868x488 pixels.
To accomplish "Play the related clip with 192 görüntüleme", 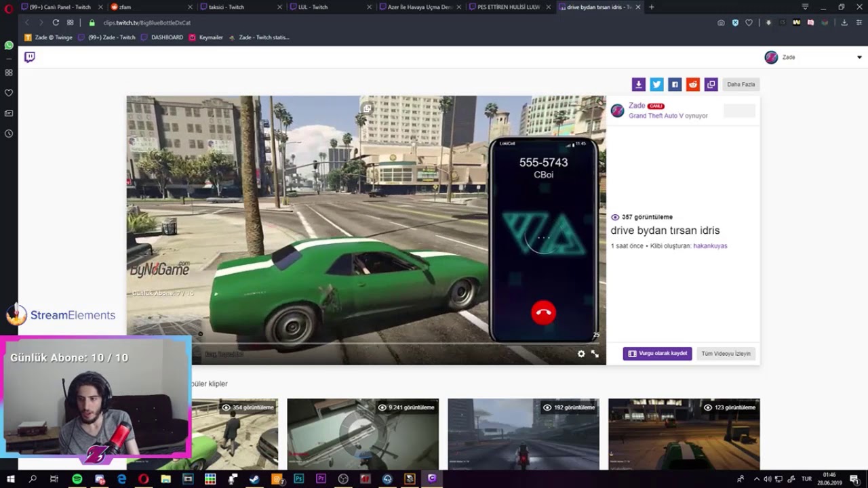I will 524,434.
